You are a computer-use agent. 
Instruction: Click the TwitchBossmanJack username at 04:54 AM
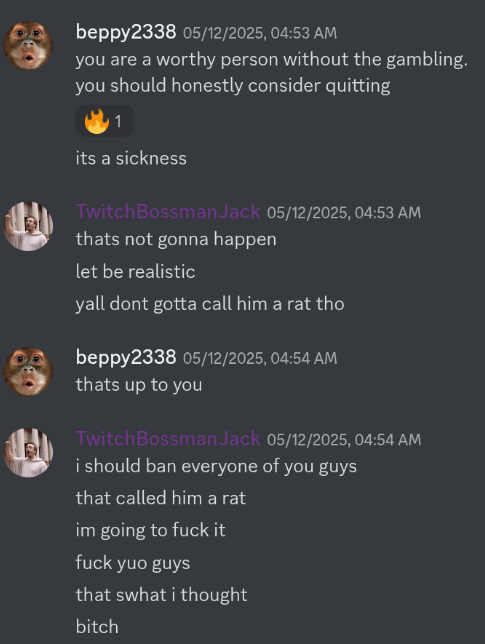[x=168, y=439]
